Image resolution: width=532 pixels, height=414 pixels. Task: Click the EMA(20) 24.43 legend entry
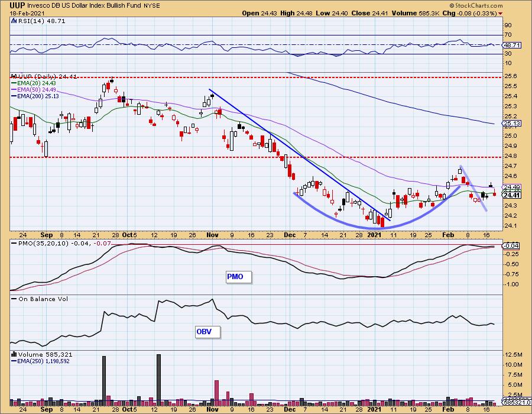pos(34,83)
